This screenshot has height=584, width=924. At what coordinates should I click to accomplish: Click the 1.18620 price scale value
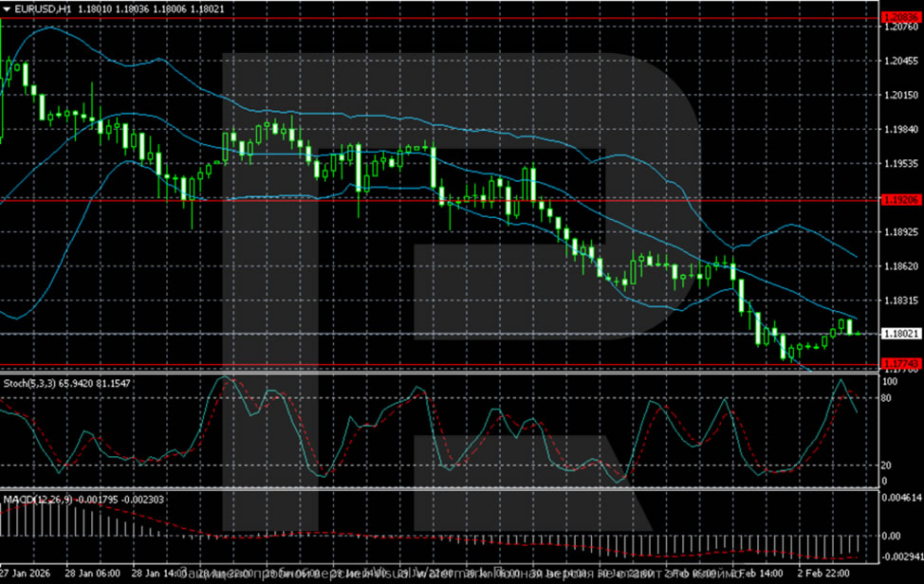[899, 266]
